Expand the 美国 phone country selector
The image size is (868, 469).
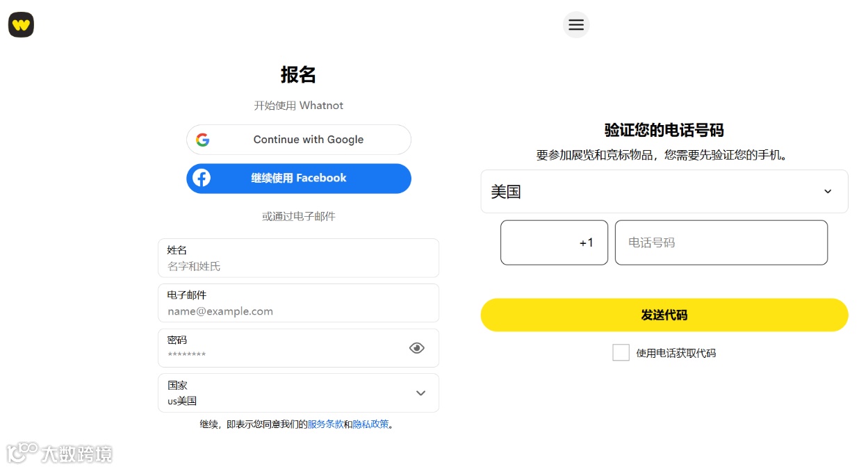[664, 191]
